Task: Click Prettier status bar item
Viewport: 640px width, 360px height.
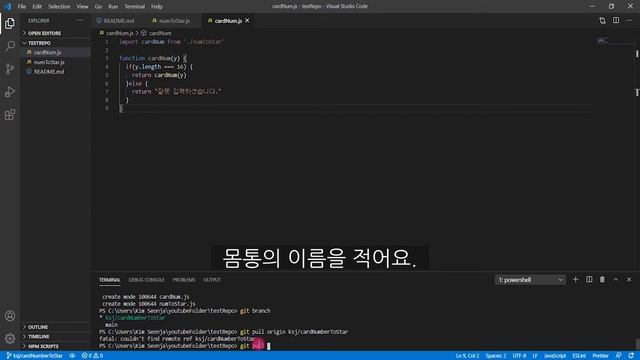Action: (600, 356)
